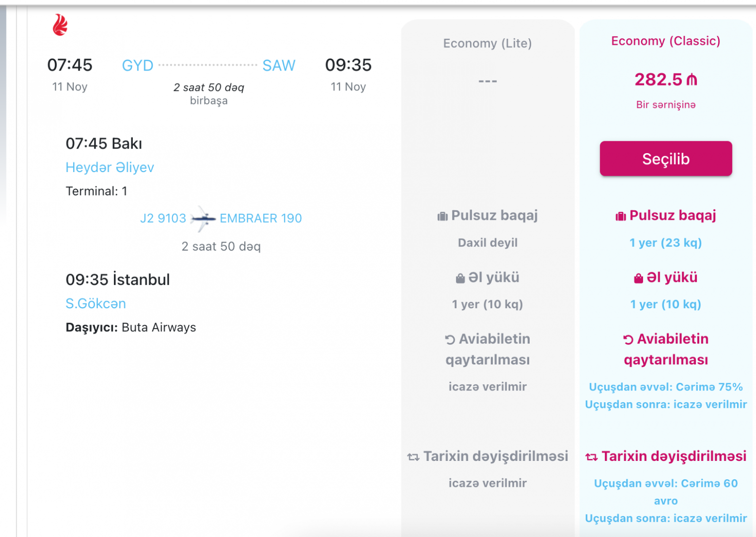756x537 pixels.
Task: Select the Economy (Lite) fare header
Action: 487,43
